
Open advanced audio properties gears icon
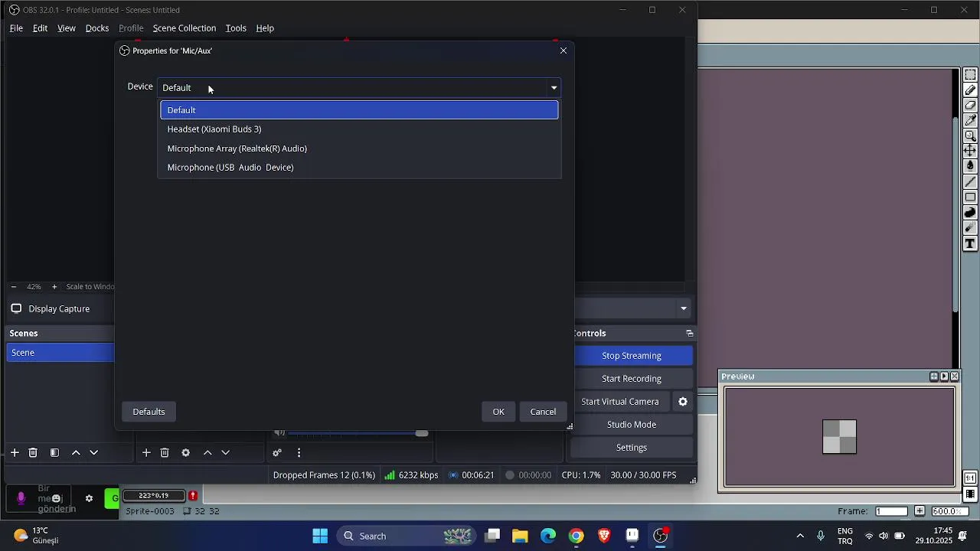(277, 453)
